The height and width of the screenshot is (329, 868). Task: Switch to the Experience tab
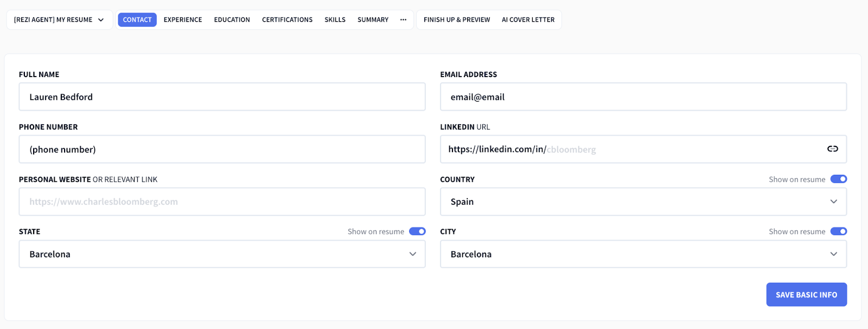[183, 20]
